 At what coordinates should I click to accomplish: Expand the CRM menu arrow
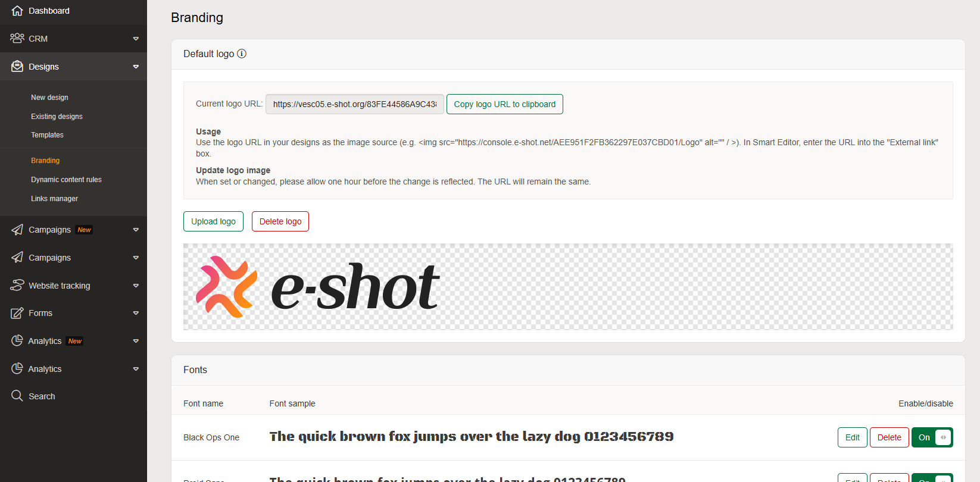tap(136, 39)
